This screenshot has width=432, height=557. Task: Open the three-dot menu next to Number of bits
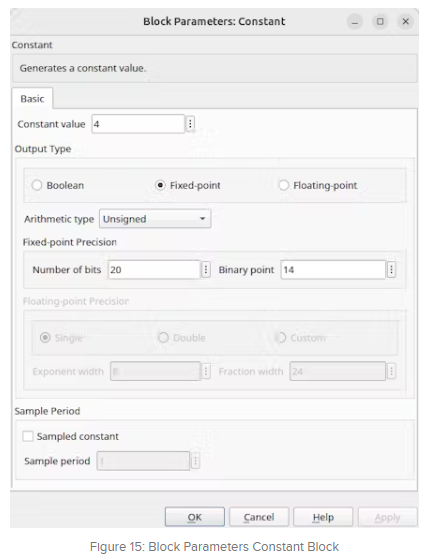click(x=206, y=270)
